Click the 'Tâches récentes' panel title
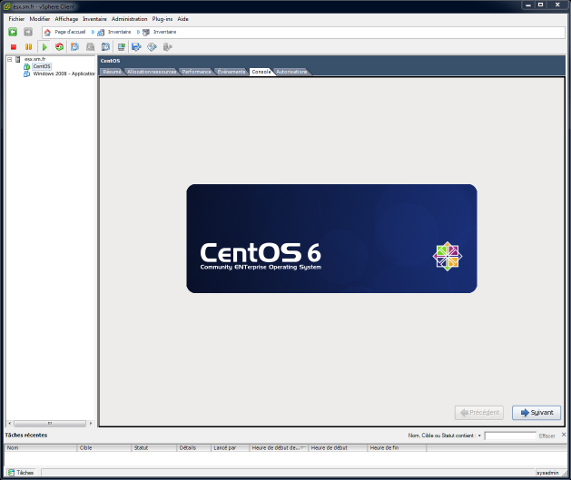Image resolution: width=571 pixels, height=480 pixels. tap(26, 435)
